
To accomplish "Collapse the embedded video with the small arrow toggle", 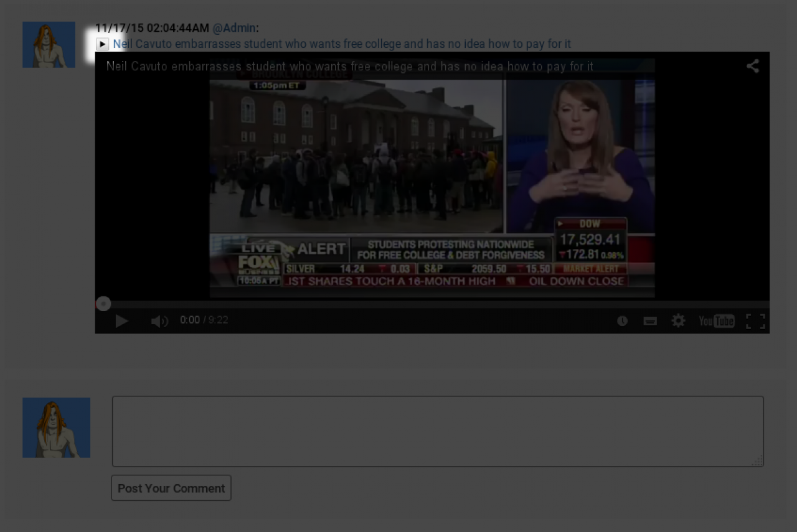I will pyautogui.click(x=103, y=44).
